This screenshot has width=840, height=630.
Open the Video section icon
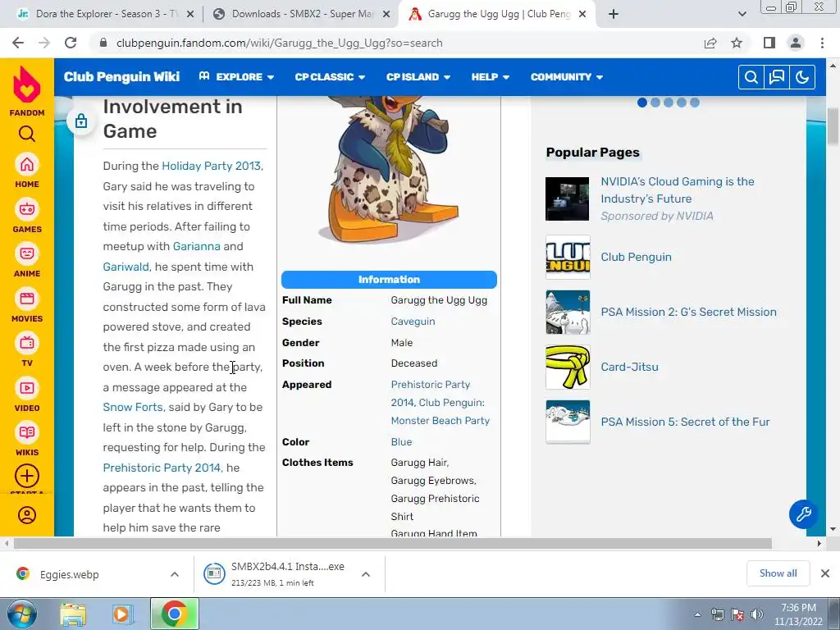pos(27,388)
